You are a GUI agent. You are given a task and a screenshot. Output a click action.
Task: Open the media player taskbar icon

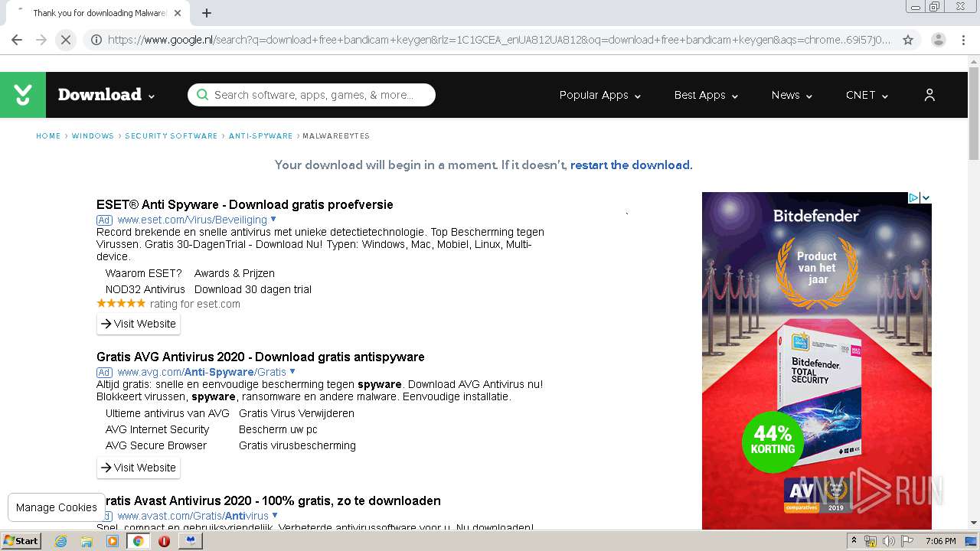(x=113, y=541)
